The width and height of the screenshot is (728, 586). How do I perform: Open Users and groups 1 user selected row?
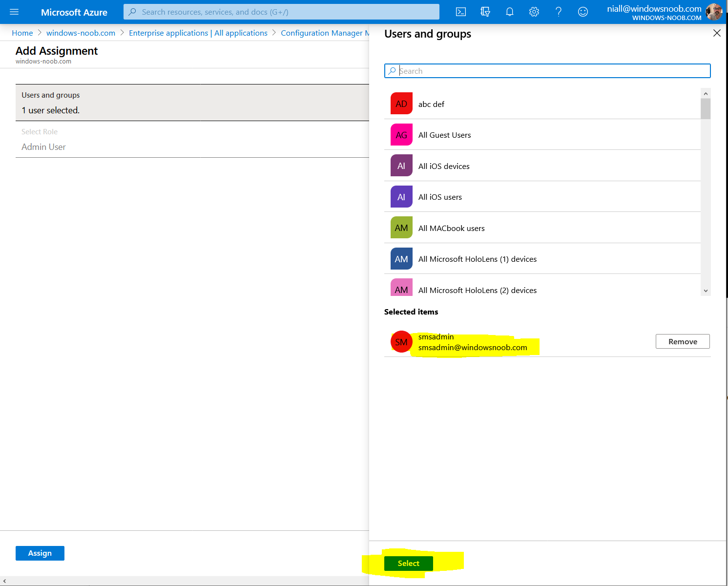(x=192, y=103)
